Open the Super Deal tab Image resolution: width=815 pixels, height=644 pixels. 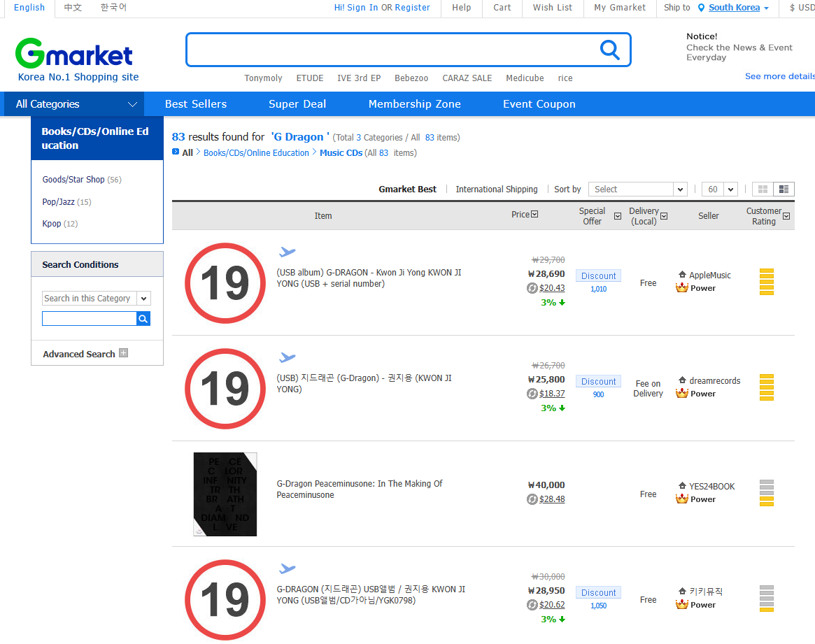point(297,104)
